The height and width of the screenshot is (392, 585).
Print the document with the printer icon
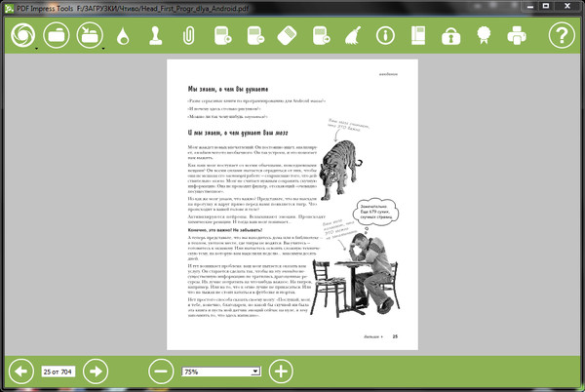516,37
